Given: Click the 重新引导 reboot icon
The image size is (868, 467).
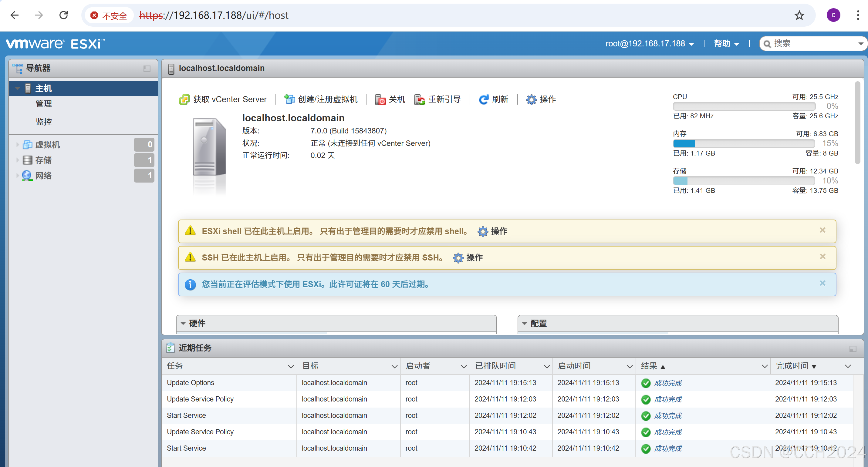Looking at the screenshot, I should [420, 100].
